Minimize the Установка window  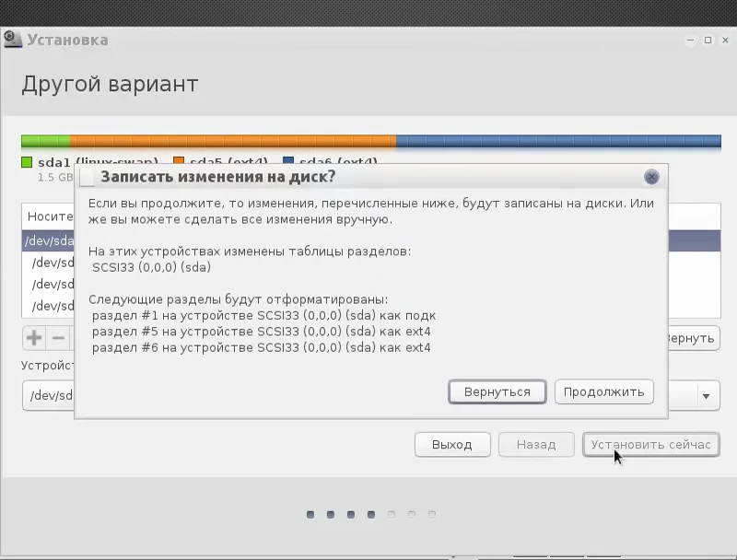[690, 41]
